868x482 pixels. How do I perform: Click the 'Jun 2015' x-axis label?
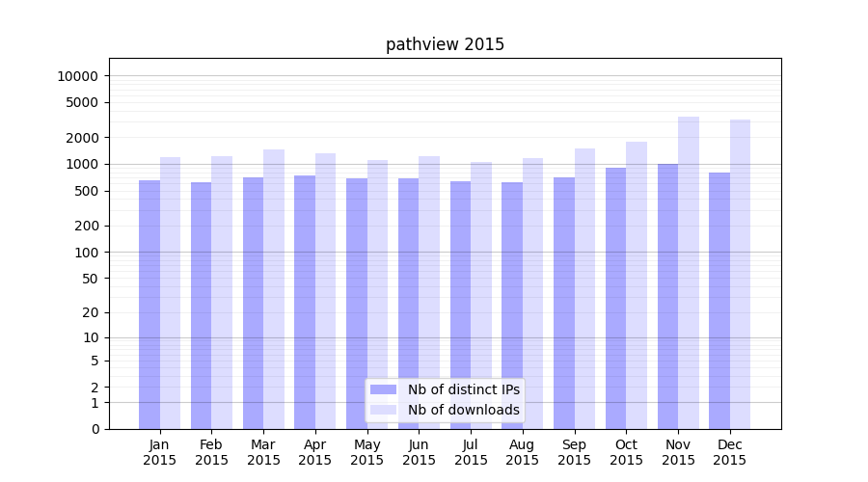coord(419,452)
